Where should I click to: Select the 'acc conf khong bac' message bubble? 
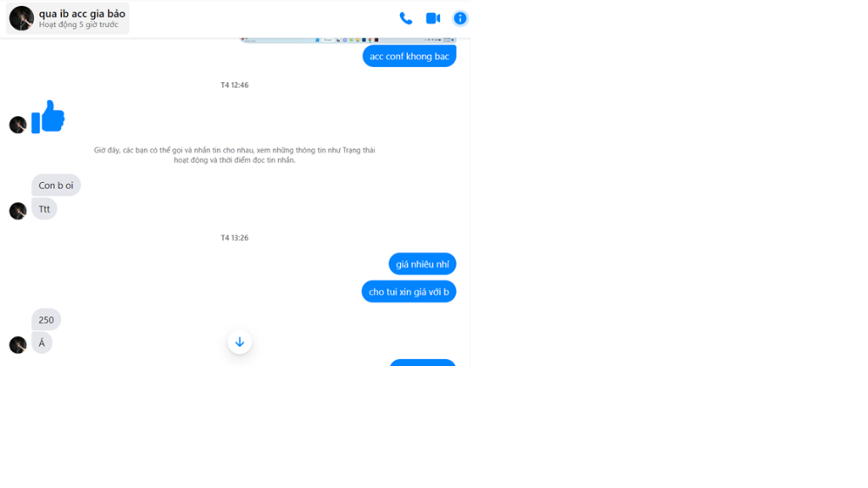coord(409,56)
